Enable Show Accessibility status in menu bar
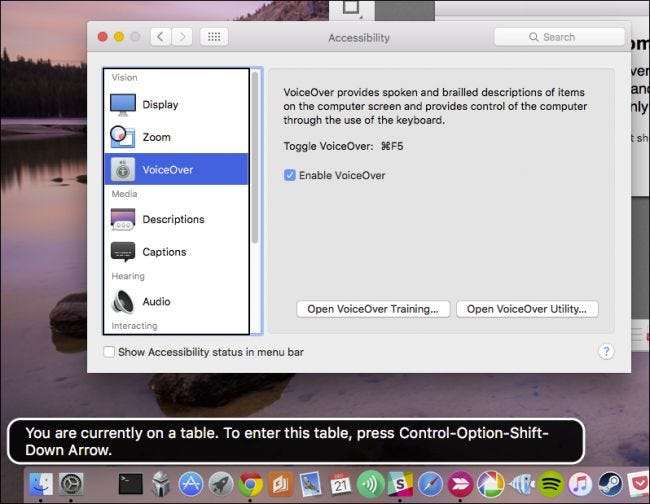This screenshot has height=504, width=650. [x=110, y=352]
